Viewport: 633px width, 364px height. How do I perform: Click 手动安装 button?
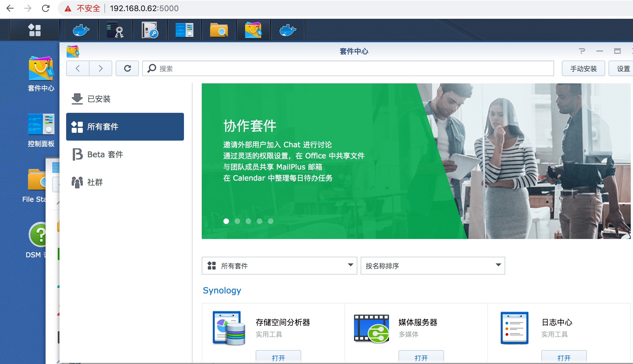[x=584, y=69]
